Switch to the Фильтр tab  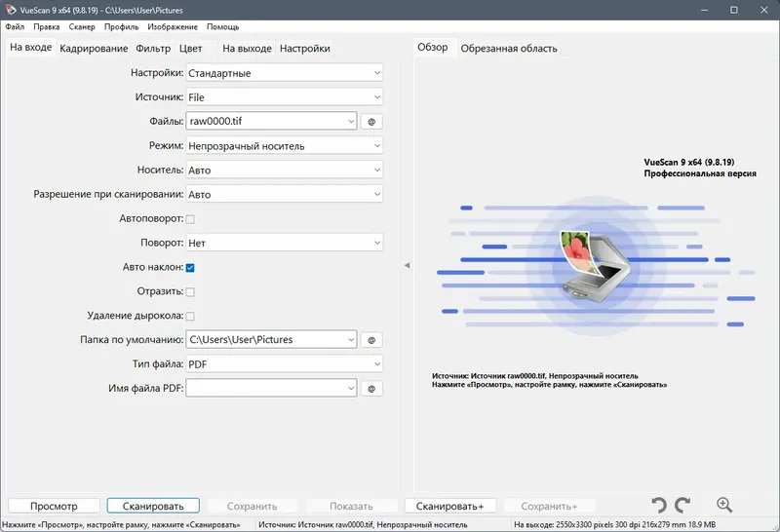pos(153,48)
